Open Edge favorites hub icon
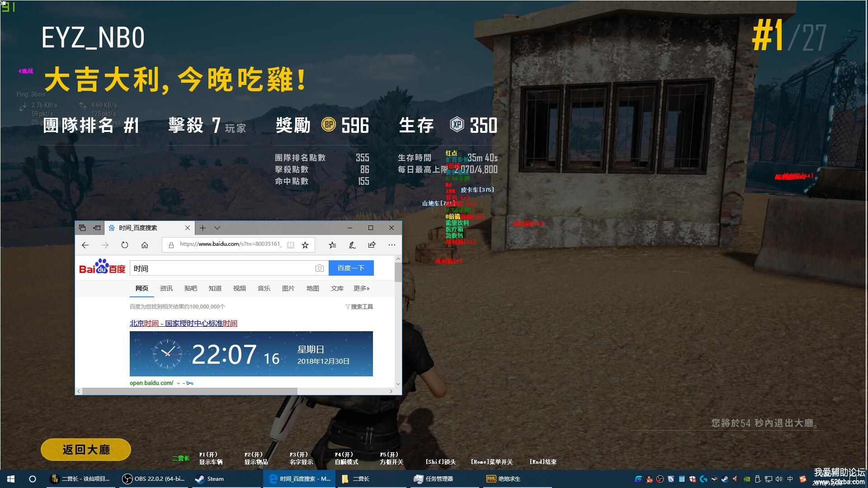This screenshot has height=488, width=868. (x=332, y=245)
